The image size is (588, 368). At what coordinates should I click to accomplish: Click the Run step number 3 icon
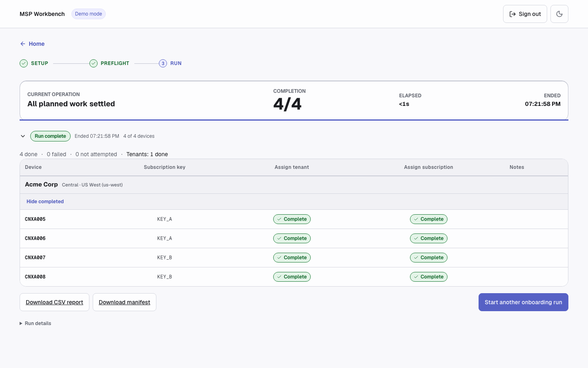(x=163, y=63)
